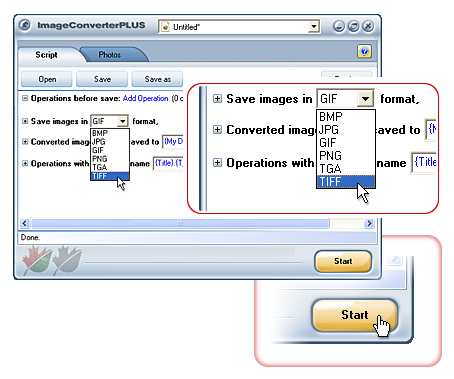This screenshot has width=454, height=379.
Task: Choose GIF in main window format list
Action: (110, 150)
